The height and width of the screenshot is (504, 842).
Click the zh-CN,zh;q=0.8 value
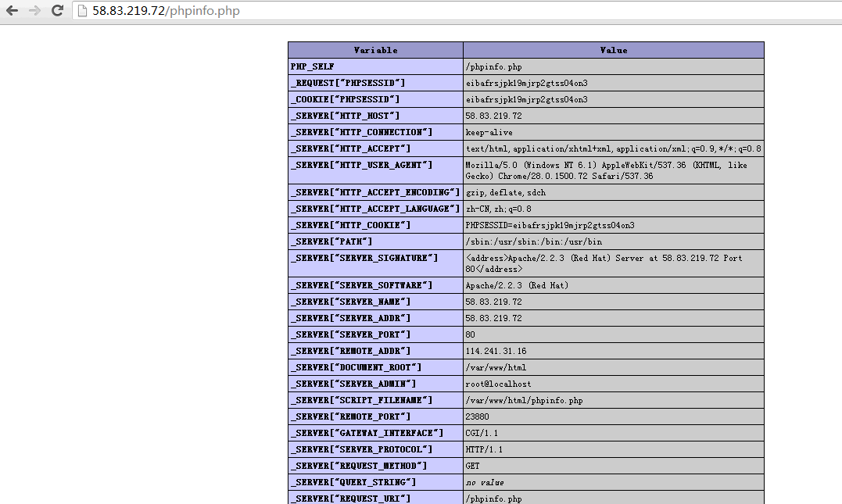click(498, 209)
